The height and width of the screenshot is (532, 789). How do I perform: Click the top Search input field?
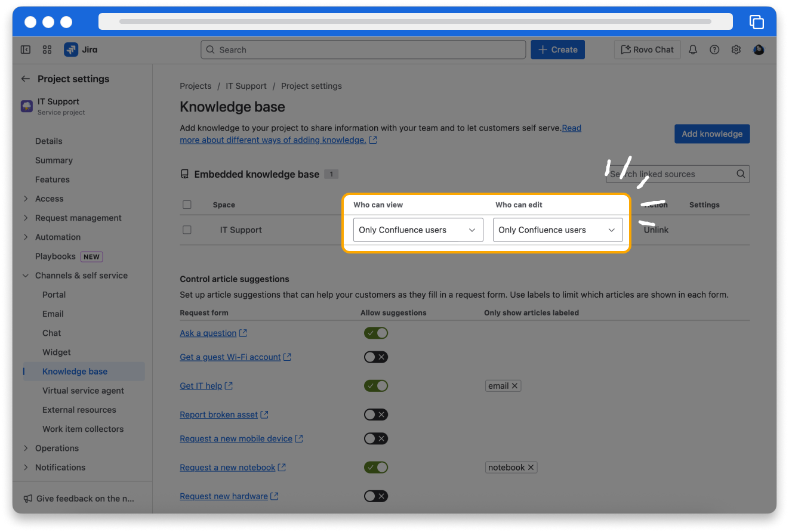coord(363,50)
